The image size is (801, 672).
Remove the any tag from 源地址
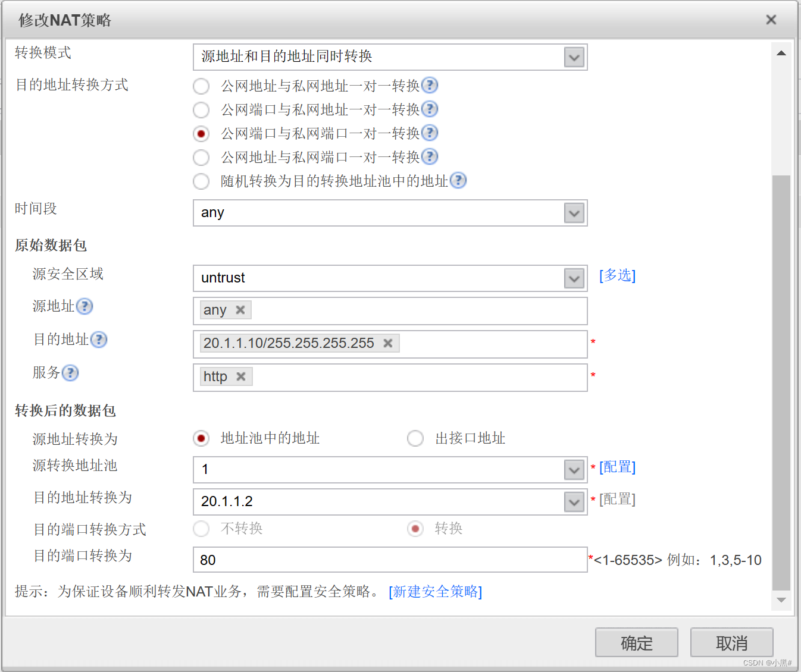[x=240, y=309]
